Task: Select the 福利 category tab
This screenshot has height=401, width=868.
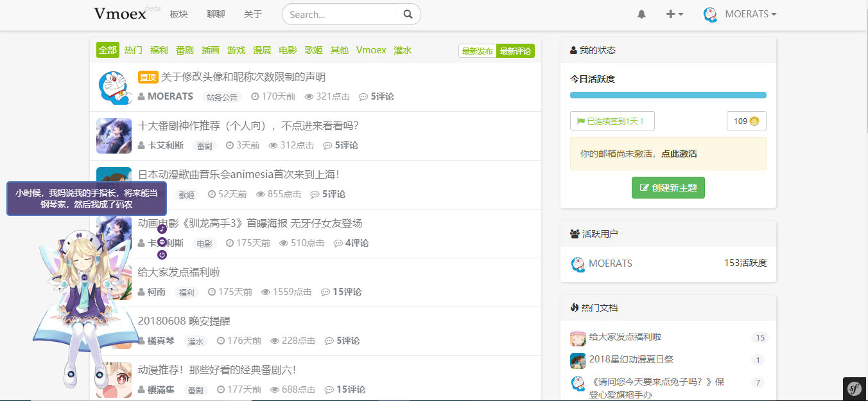Action: pos(159,50)
